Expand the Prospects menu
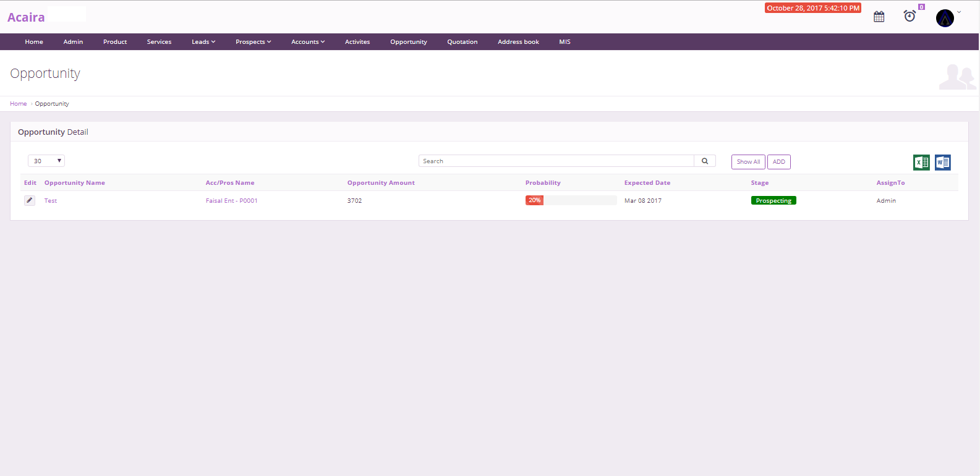Viewport: 980px width, 476px height. click(x=253, y=42)
